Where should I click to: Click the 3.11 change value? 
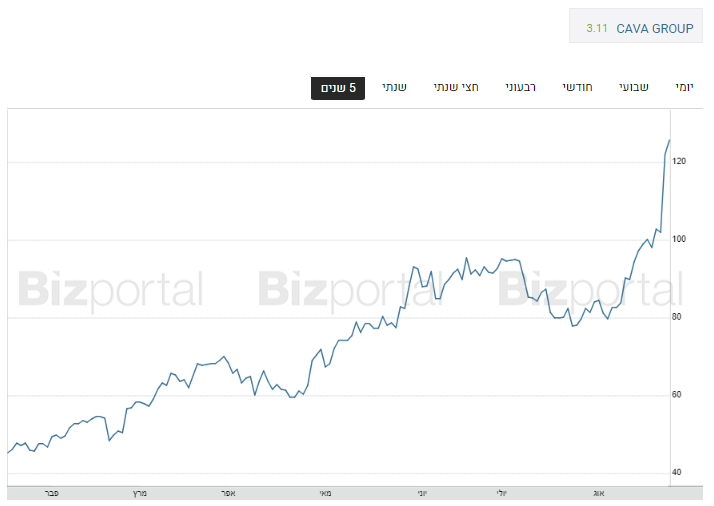tap(597, 28)
